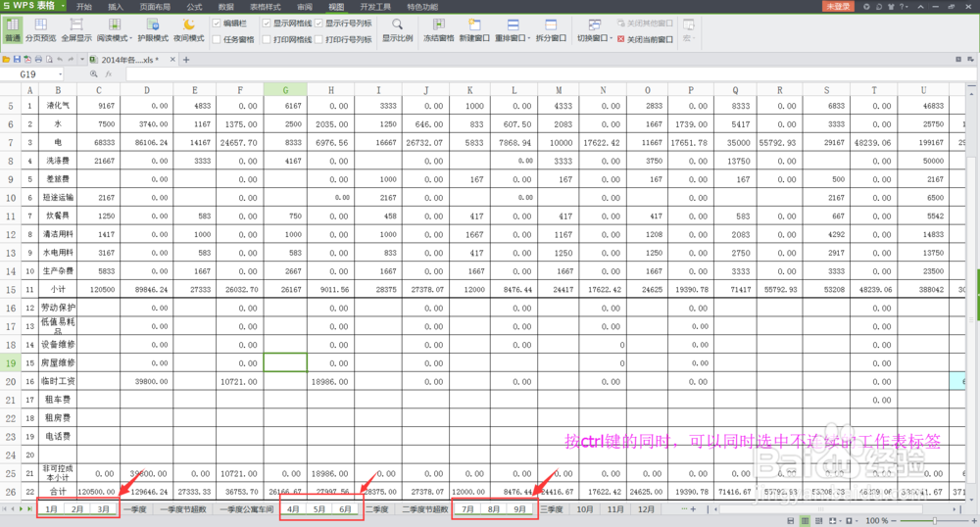Open the zoom ratio (显示比例) dialog
The image size is (980, 527).
click(397, 29)
